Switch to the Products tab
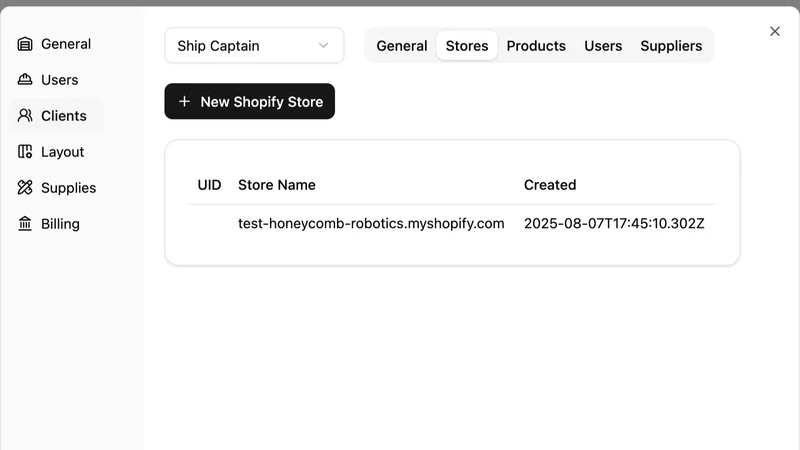This screenshot has height=450, width=800. point(536,45)
